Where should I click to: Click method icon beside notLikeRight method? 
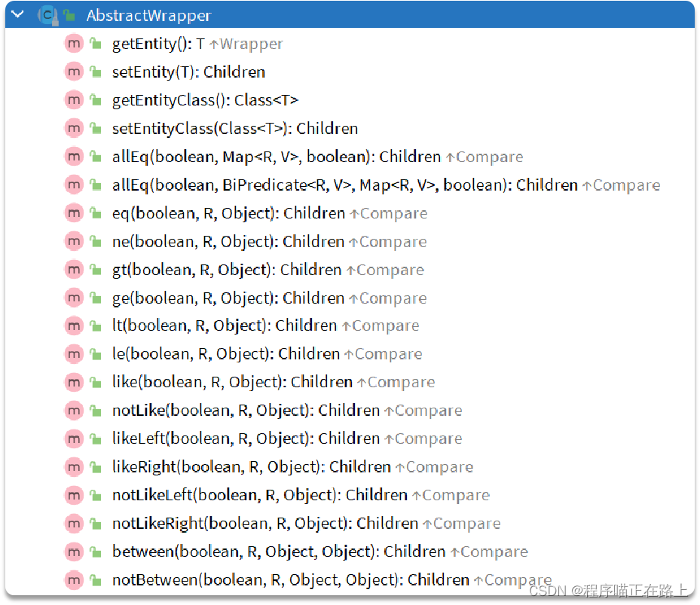pyautogui.click(x=74, y=524)
